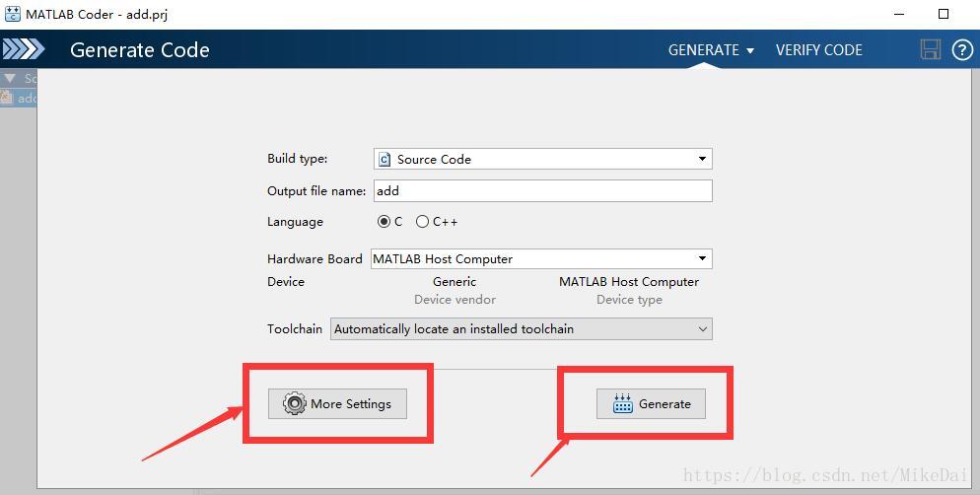Screen dimensions: 980x495
Task: Collapse the left panel tree triangle
Action: 10,78
